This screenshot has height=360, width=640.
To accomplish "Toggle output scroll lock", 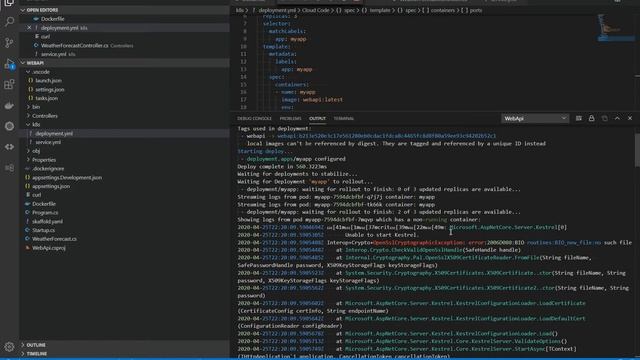I will (591, 118).
